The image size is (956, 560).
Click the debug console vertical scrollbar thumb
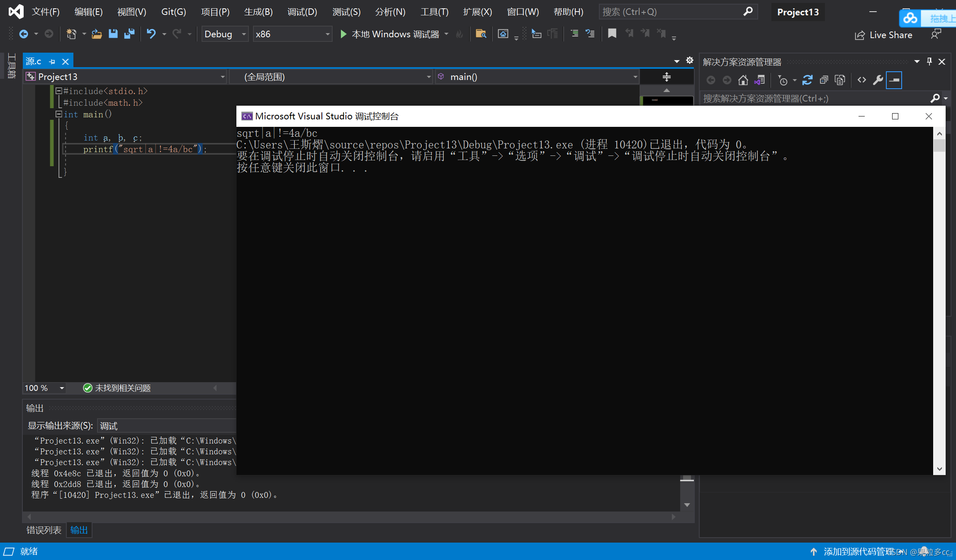pos(939,145)
